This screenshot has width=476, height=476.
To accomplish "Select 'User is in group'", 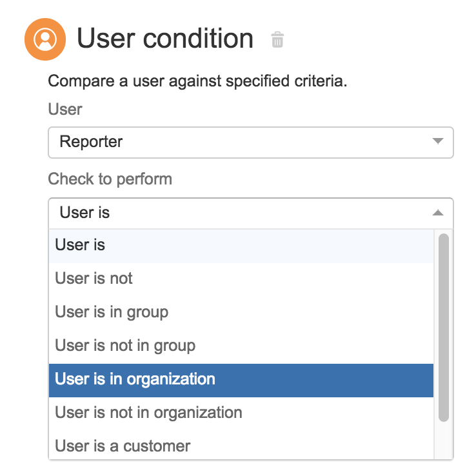I will pyautogui.click(x=241, y=312).
